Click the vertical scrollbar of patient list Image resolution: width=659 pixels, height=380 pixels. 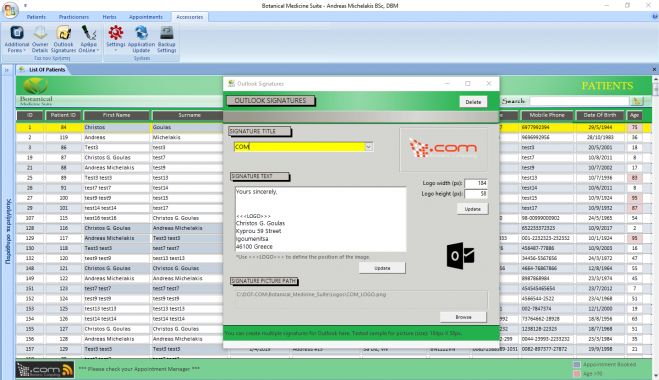655,227
